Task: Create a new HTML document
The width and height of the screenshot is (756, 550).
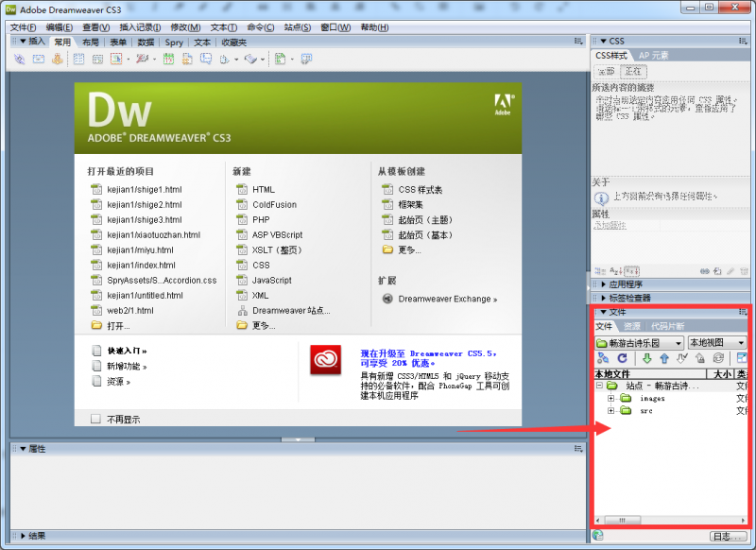Action: click(x=264, y=189)
